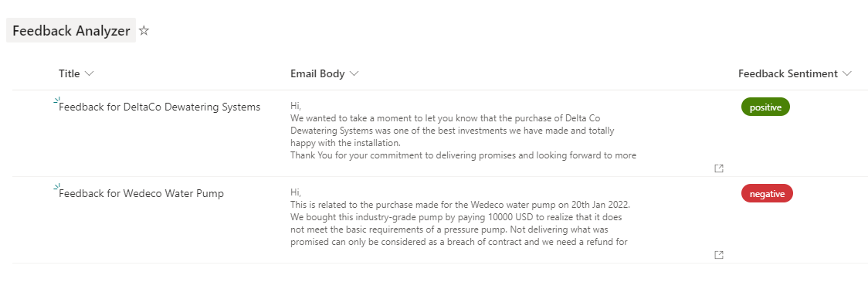This screenshot has height=289, width=868.
Task: Favorite the Feedback Analyzer list with star icon
Action: pyautogui.click(x=144, y=30)
